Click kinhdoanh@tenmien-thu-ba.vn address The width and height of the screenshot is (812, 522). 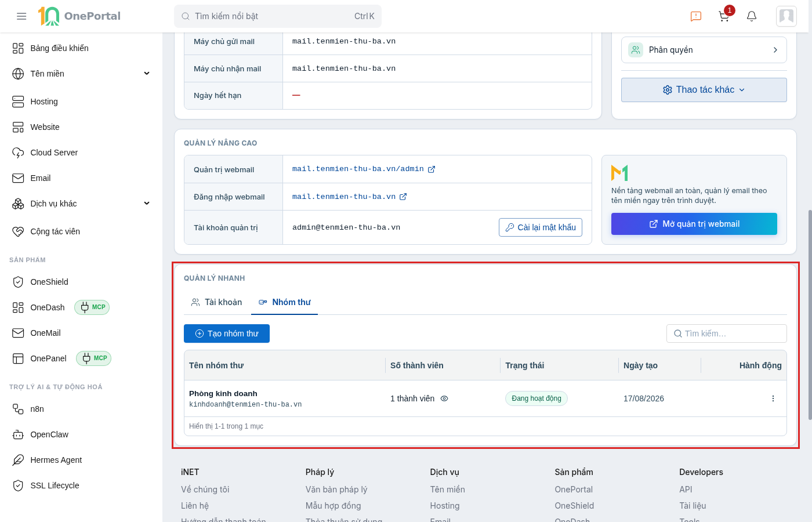[245, 405]
